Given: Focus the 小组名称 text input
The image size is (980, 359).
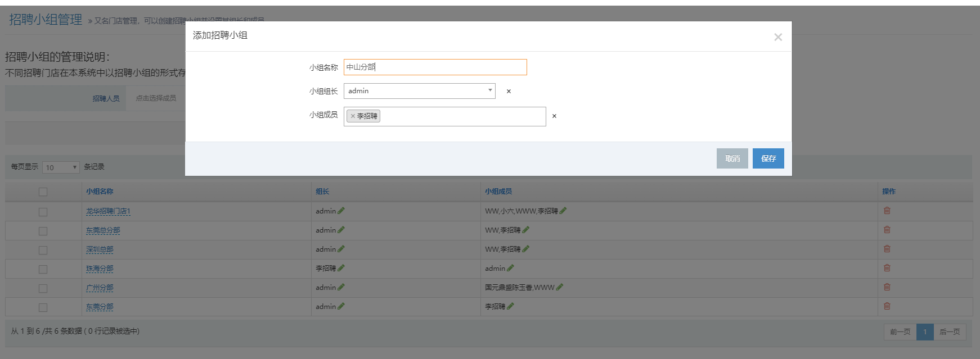Looking at the screenshot, I should pos(435,67).
